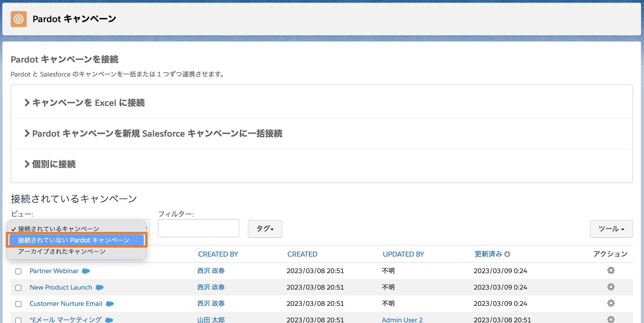Open gear action menu for Customer Nurture Email row
Viewport: 644px width, 323px height.
pyautogui.click(x=611, y=303)
